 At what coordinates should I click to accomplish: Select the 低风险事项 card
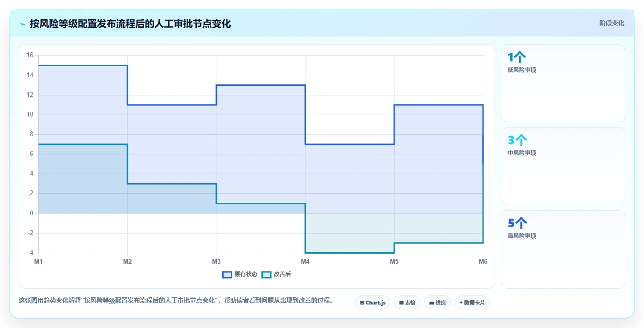563,83
